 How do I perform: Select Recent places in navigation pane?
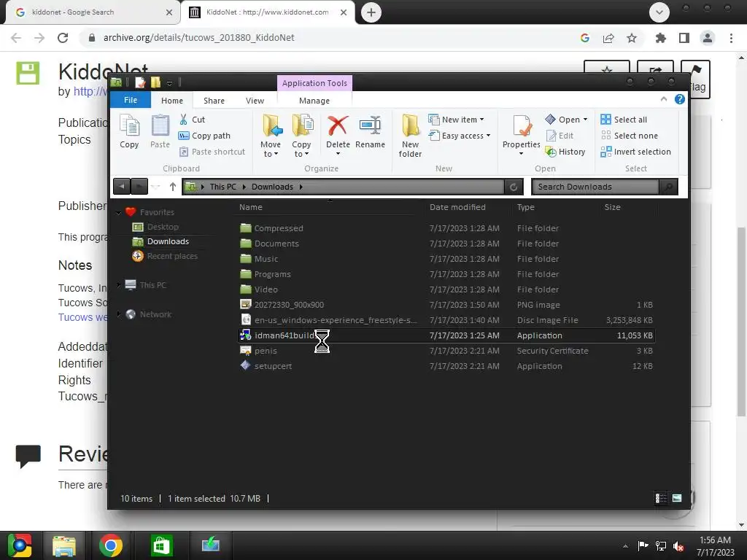pyautogui.click(x=172, y=256)
